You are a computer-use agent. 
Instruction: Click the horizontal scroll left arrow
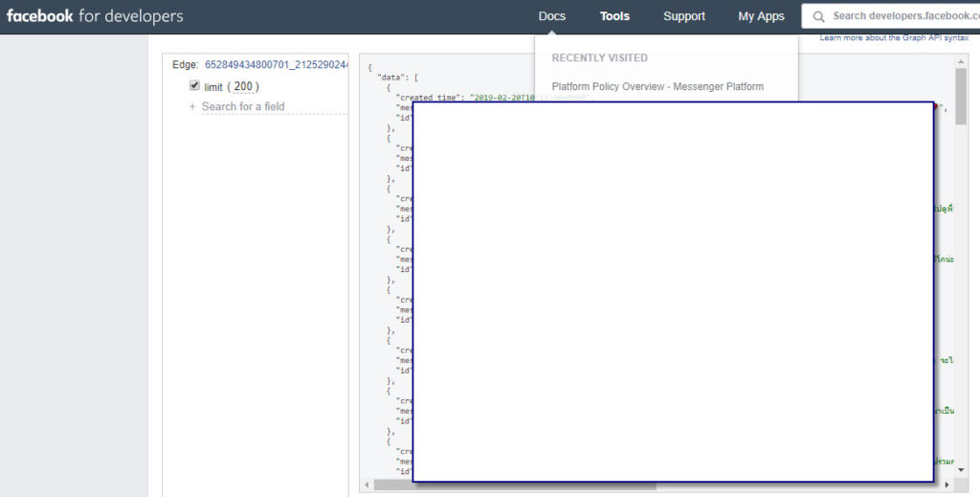point(367,485)
